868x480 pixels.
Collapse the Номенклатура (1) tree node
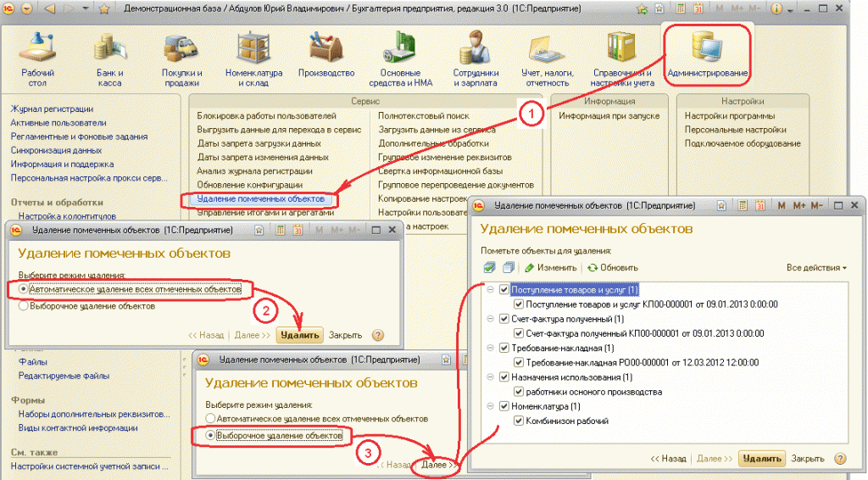[x=489, y=406]
